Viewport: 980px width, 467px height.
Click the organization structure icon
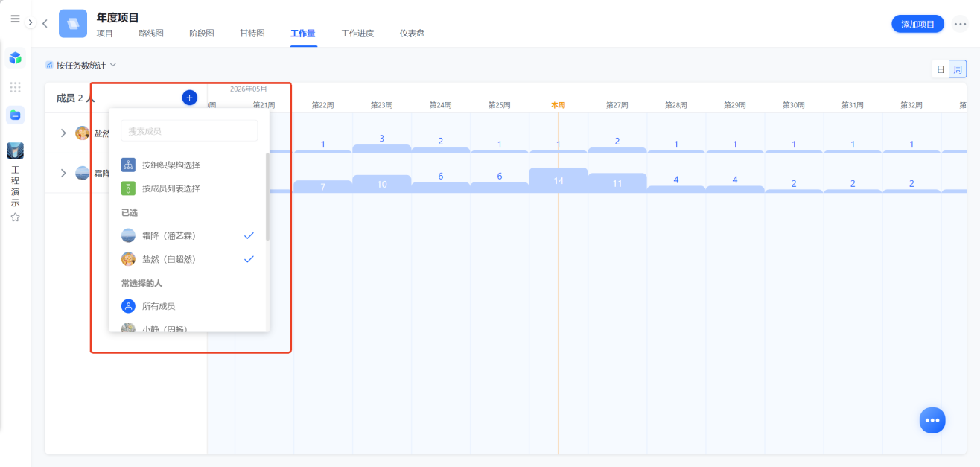128,165
